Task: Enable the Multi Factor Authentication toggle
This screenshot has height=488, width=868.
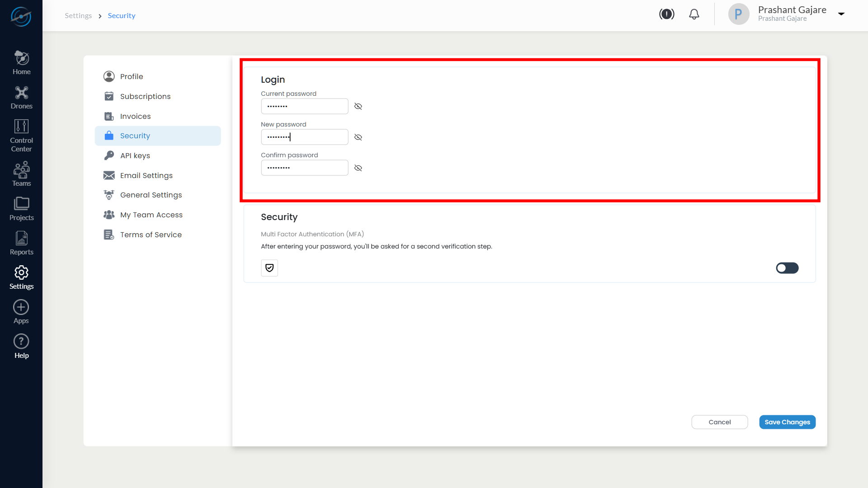Action: [787, 268]
